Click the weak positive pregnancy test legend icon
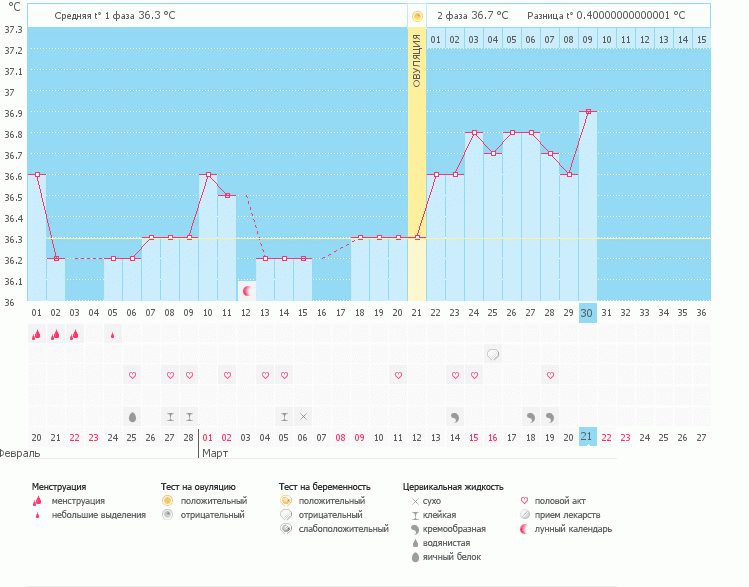749x587 pixels. click(286, 529)
